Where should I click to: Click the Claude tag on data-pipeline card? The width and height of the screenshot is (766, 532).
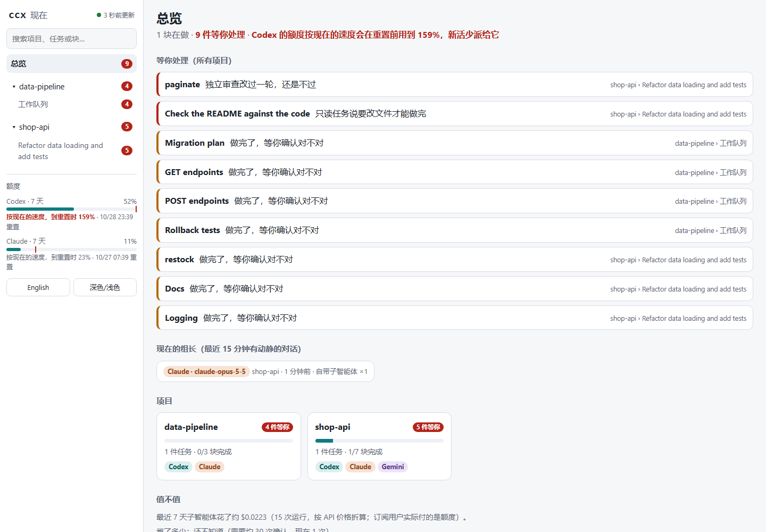(x=210, y=467)
